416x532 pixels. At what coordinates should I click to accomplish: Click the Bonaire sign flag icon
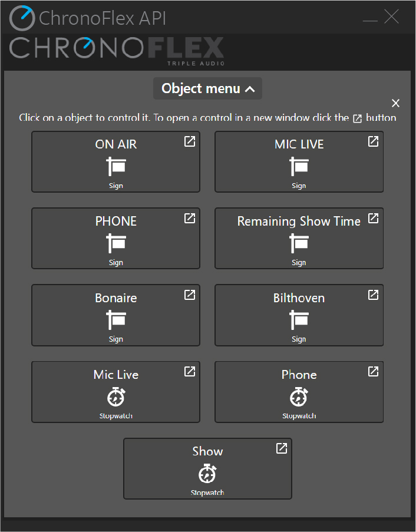pos(116,320)
